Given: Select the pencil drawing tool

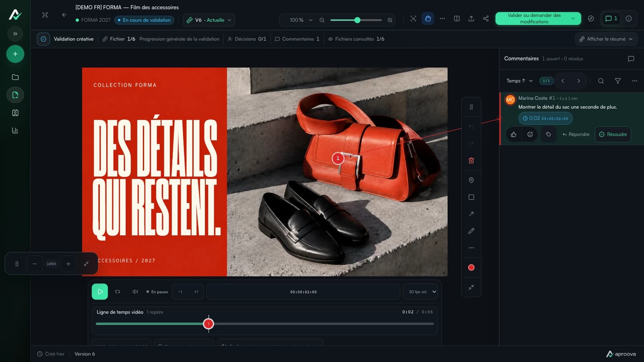Looking at the screenshot, I should coord(471,231).
